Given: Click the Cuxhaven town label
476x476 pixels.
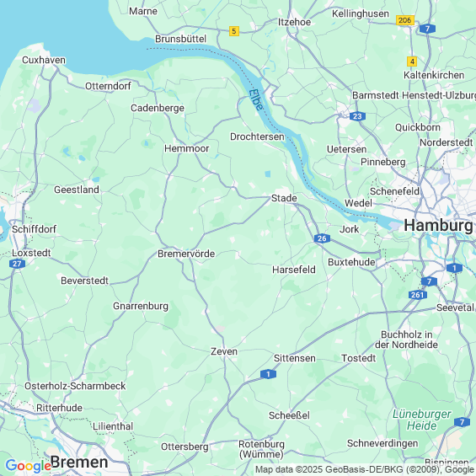Looking at the screenshot, I should click(x=44, y=60).
